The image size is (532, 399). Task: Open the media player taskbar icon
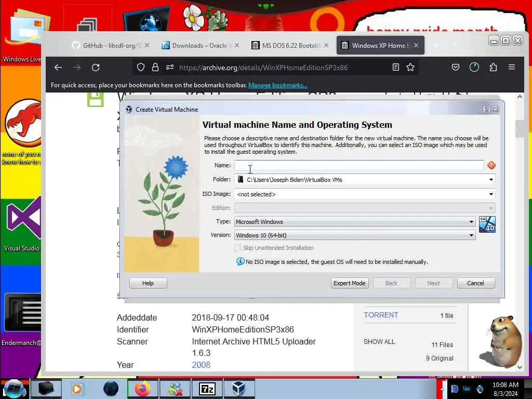coord(77,389)
